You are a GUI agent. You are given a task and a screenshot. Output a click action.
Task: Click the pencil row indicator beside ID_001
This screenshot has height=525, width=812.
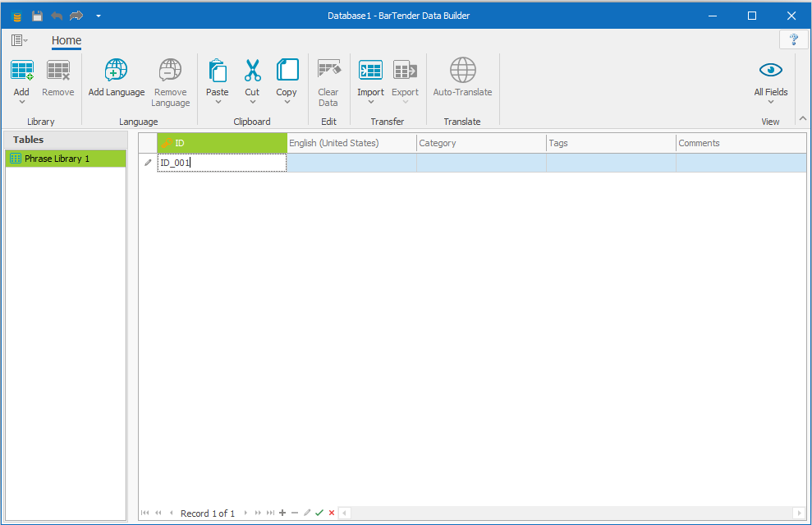coord(148,163)
